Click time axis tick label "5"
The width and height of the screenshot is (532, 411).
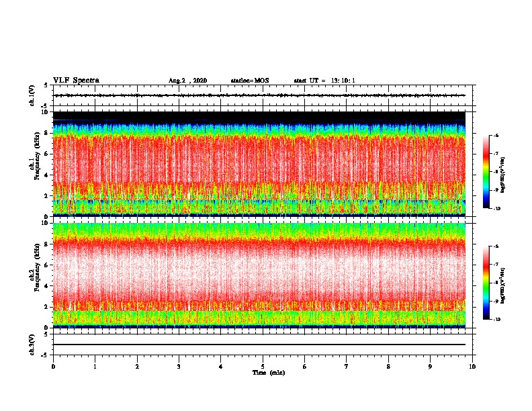263,367
